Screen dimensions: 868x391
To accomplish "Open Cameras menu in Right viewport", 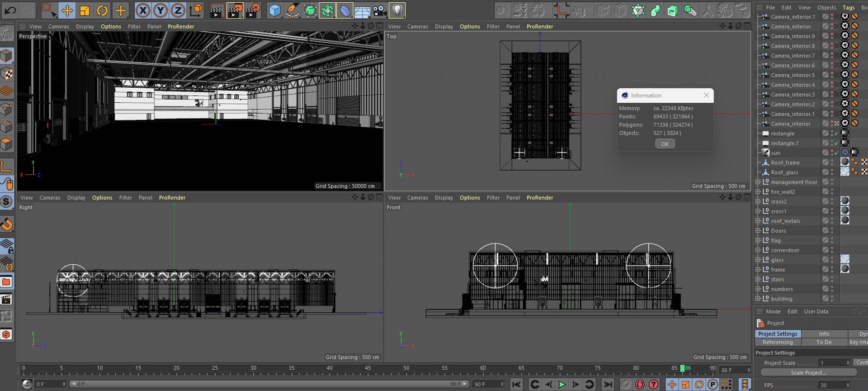I will tap(50, 198).
